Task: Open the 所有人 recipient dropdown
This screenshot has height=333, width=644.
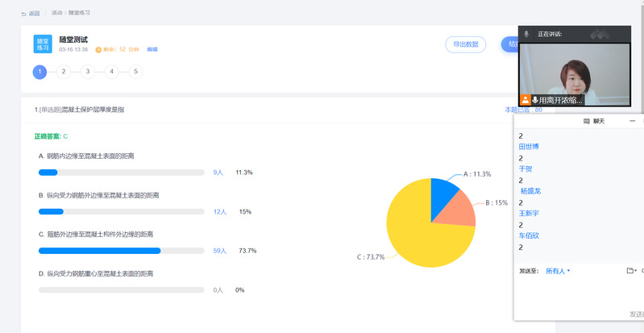Action: [x=558, y=271]
